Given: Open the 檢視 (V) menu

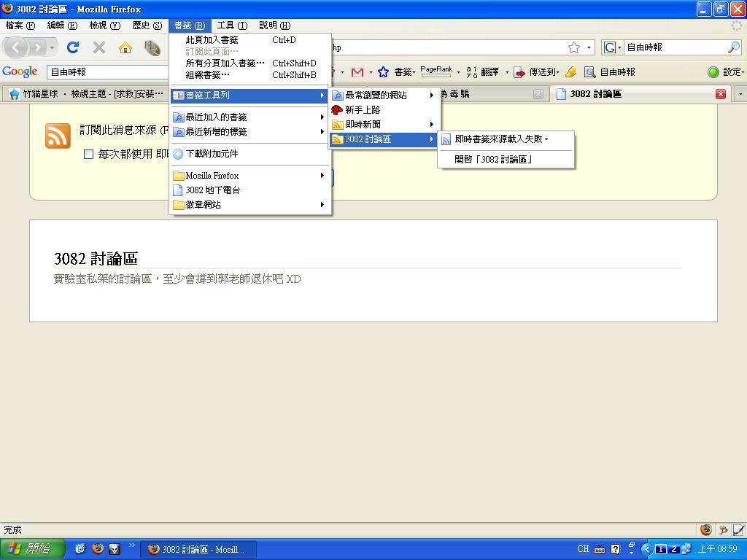Looking at the screenshot, I should click(105, 26).
